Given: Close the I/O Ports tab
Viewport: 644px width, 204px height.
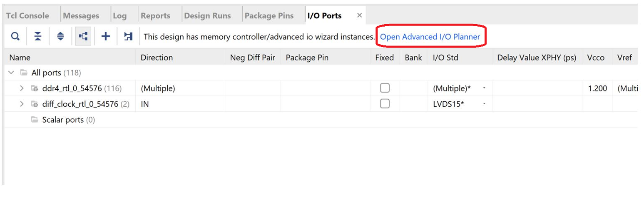Looking at the screenshot, I should click(359, 15).
